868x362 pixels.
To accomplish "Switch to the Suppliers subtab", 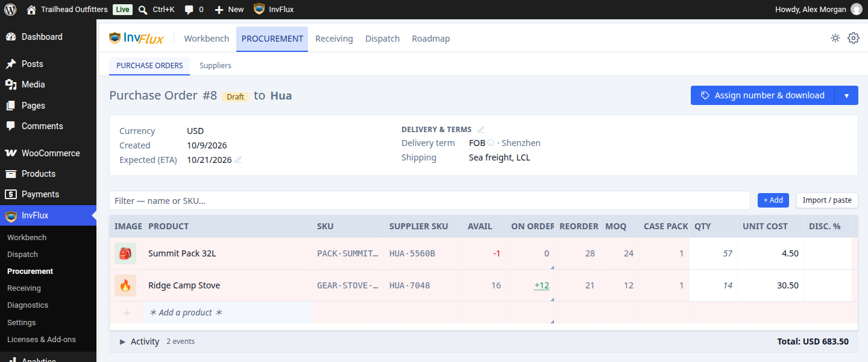I will point(216,66).
